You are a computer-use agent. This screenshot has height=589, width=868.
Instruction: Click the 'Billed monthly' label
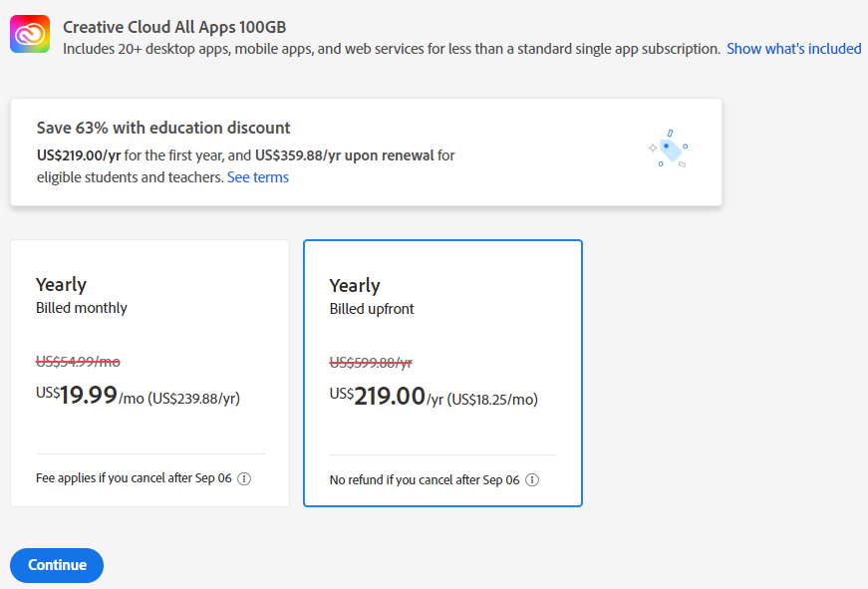[x=82, y=308]
